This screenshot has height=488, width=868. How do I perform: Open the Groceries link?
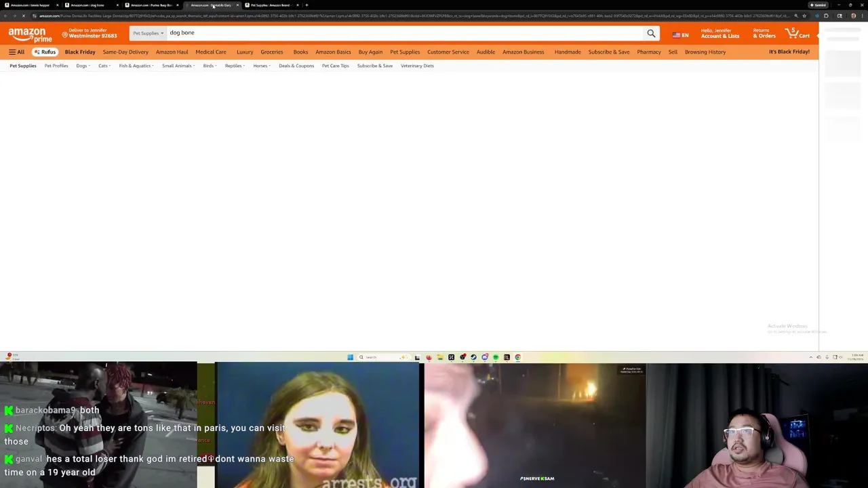[272, 52]
